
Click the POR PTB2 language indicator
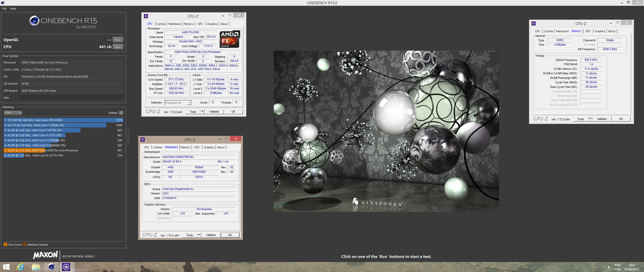(617, 267)
